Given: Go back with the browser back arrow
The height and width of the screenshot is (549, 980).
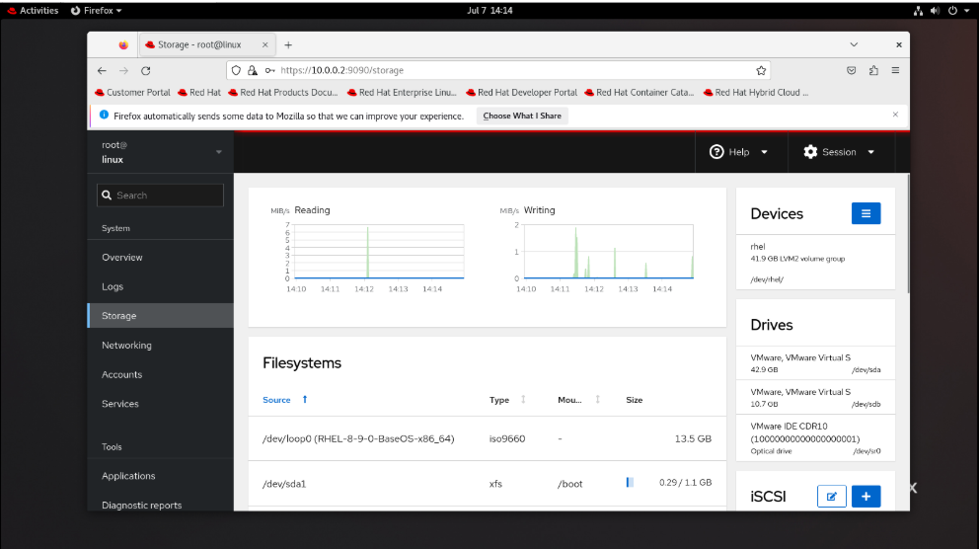Looking at the screenshot, I should point(102,71).
